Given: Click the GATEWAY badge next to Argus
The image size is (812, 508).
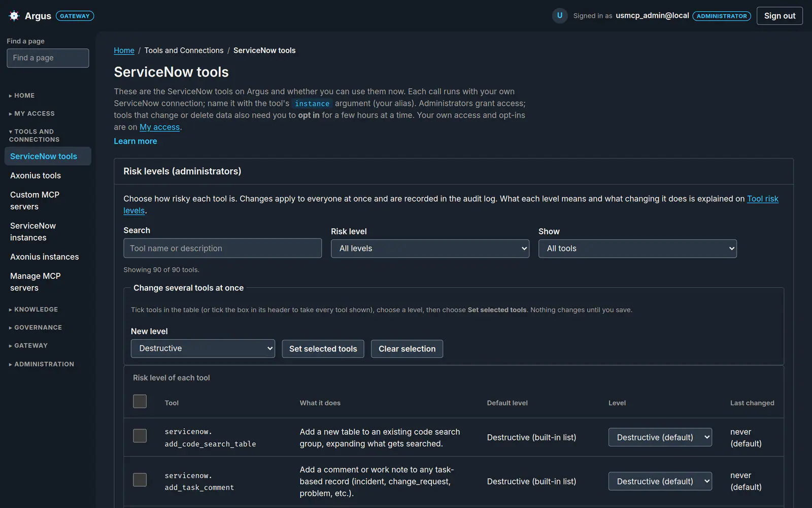Looking at the screenshot, I should pyautogui.click(x=75, y=16).
